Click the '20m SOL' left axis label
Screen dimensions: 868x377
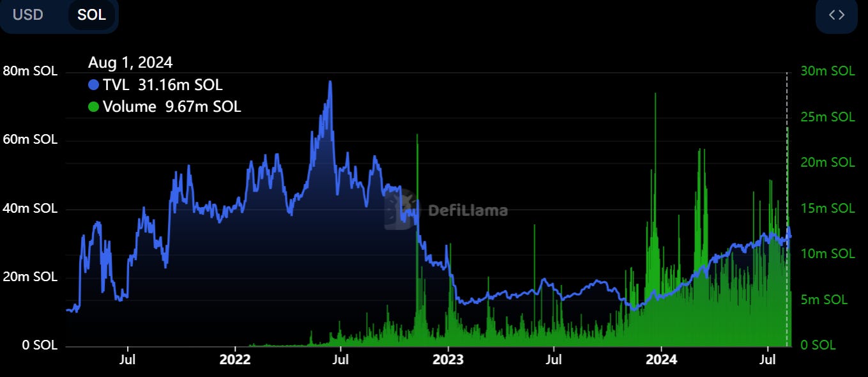point(29,277)
